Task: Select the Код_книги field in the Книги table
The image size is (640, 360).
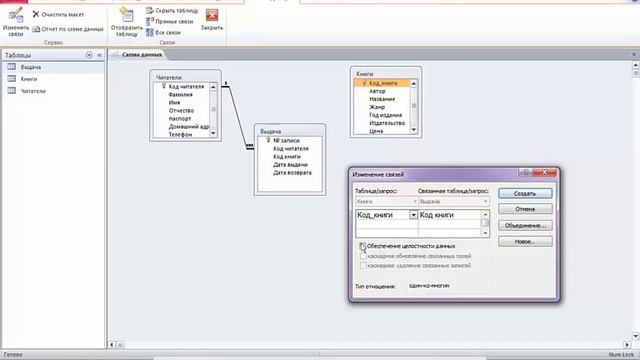Action: (x=382, y=83)
